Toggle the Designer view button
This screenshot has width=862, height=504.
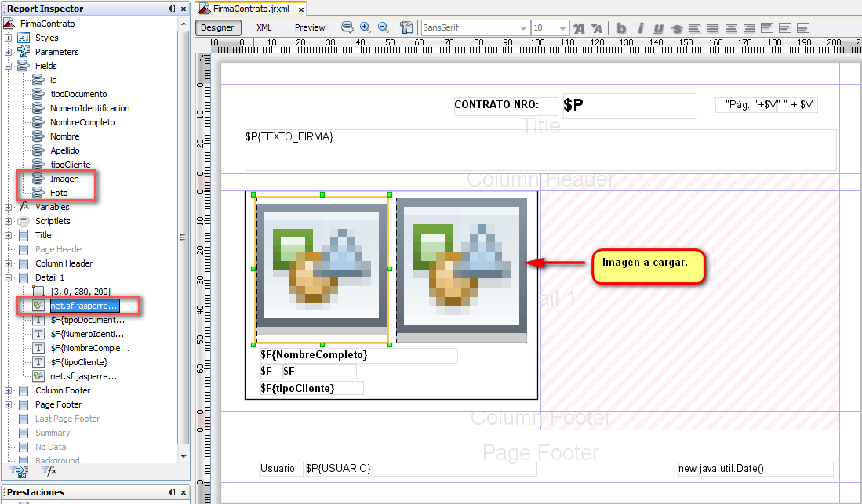click(217, 27)
